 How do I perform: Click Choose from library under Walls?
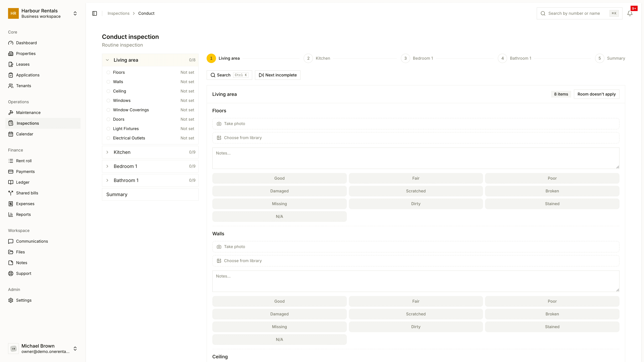click(x=416, y=261)
